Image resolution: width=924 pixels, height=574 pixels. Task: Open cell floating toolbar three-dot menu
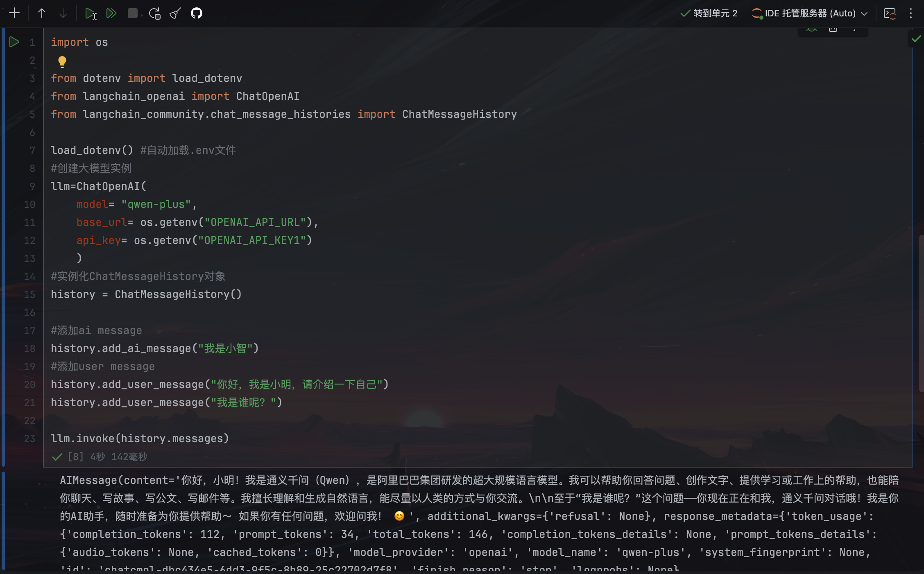pyautogui.click(x=854, y=29)
